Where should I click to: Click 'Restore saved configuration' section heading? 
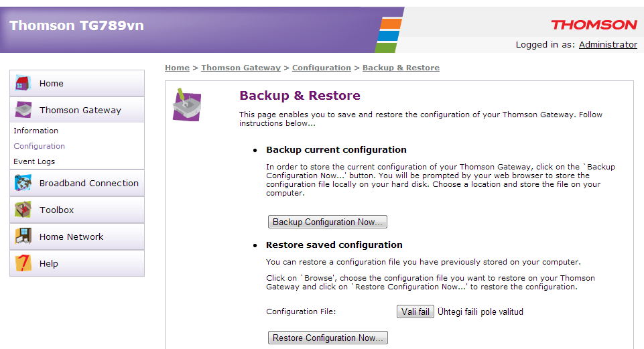(334, 245)
